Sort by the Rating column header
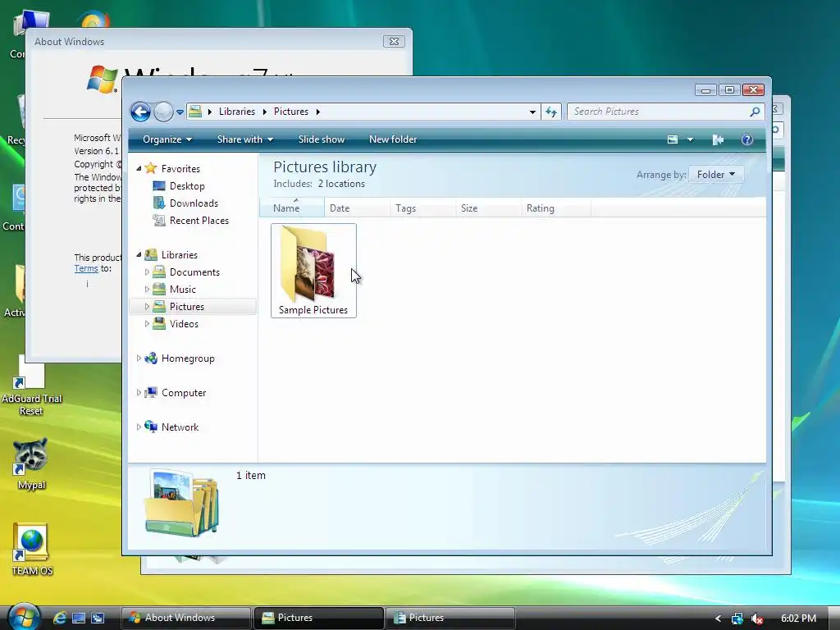840x630 pixels. point(556,208)
